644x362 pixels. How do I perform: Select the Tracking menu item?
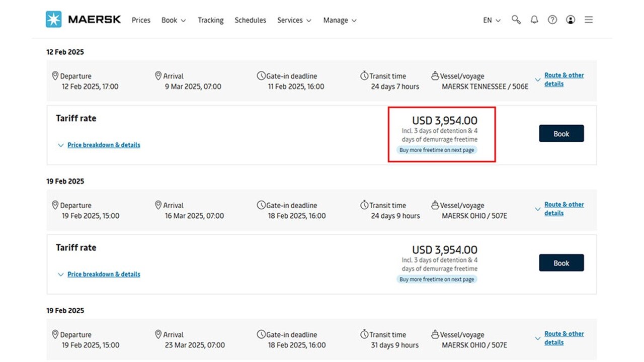(x=210, y=20)
